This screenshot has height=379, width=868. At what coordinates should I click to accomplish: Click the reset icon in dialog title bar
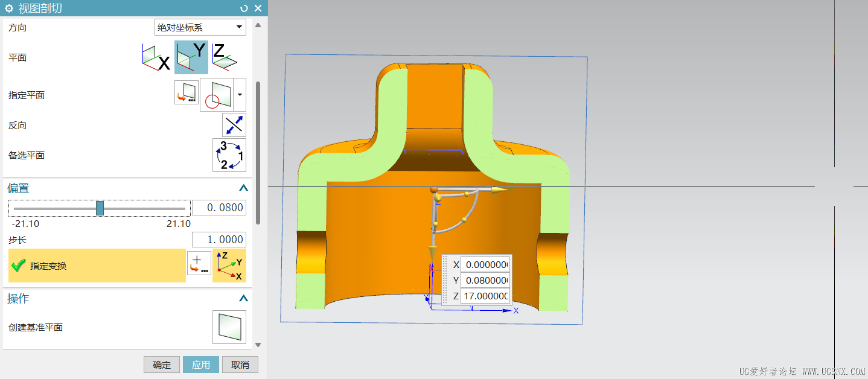[x=244, y=8]
